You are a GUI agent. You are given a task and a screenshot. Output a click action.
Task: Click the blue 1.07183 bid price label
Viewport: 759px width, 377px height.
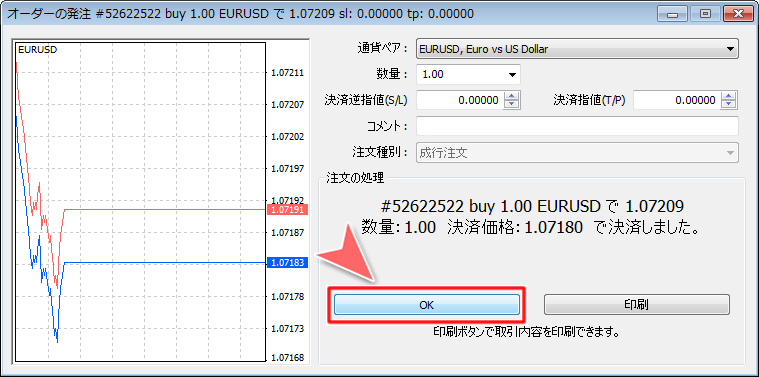click(288, 263)
